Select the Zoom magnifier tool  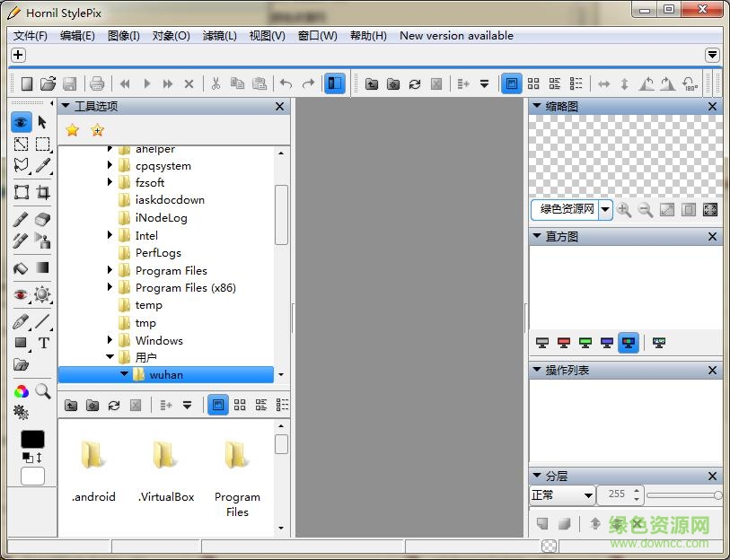[42, 391]
